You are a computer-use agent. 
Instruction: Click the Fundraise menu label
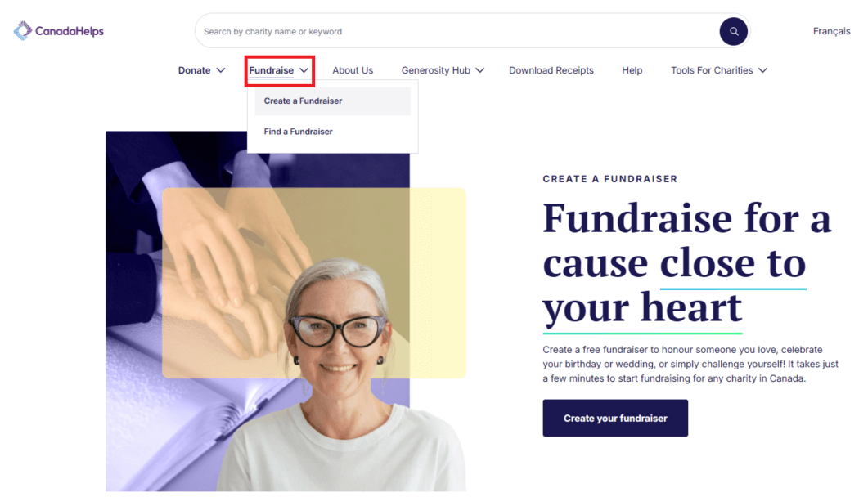272,70
